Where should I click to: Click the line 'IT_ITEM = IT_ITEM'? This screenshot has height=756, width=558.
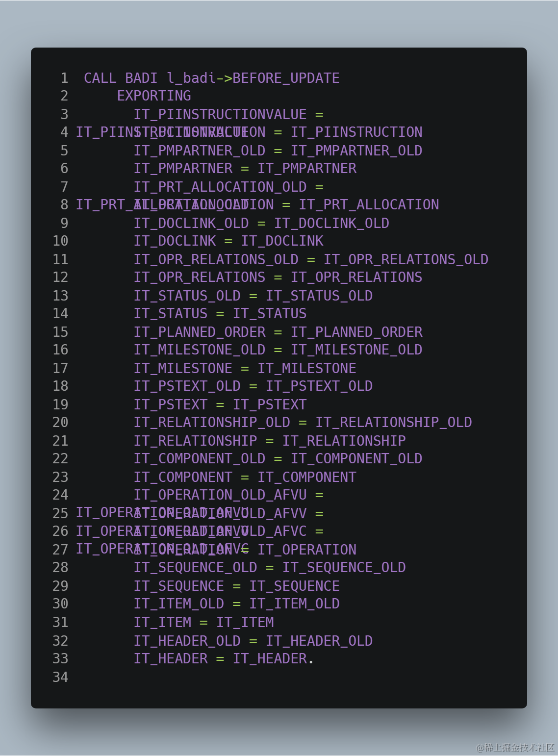click(x=204, y=622)
